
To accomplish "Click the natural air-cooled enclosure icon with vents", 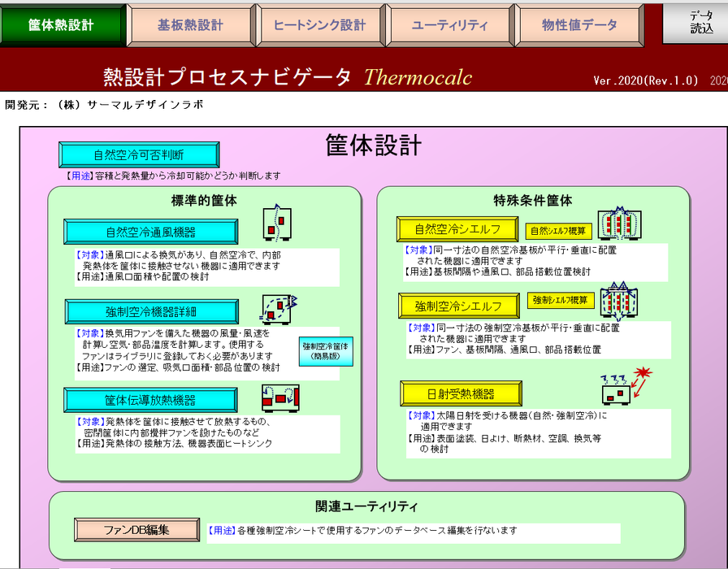I will pyautogui.click(x=276, y=222).
